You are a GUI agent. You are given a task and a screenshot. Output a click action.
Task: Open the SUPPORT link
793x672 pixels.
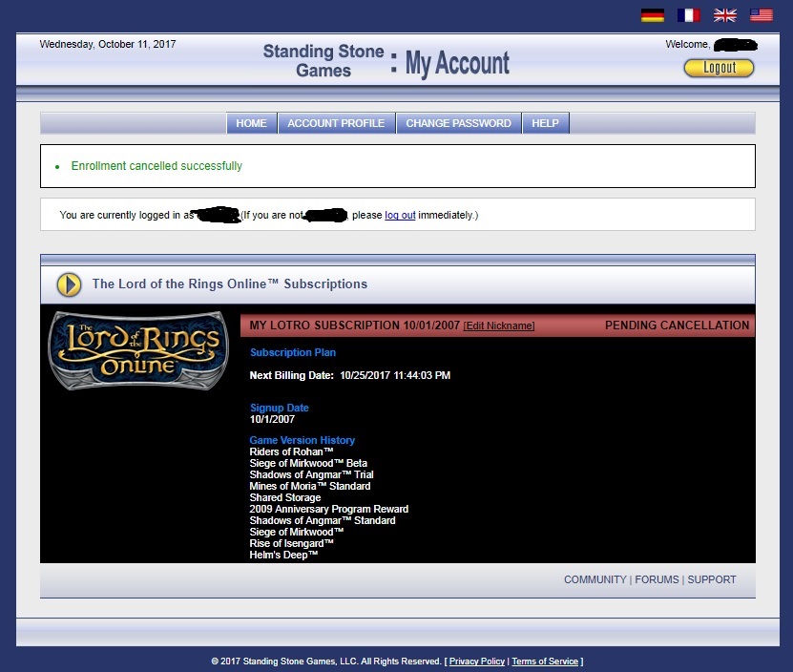[x=712, y=580]
